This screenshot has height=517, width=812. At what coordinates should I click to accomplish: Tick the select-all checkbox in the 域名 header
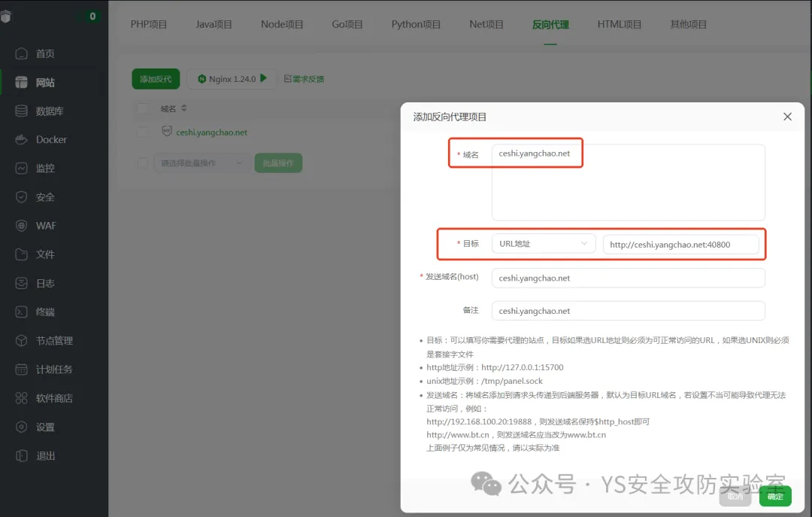142,108
